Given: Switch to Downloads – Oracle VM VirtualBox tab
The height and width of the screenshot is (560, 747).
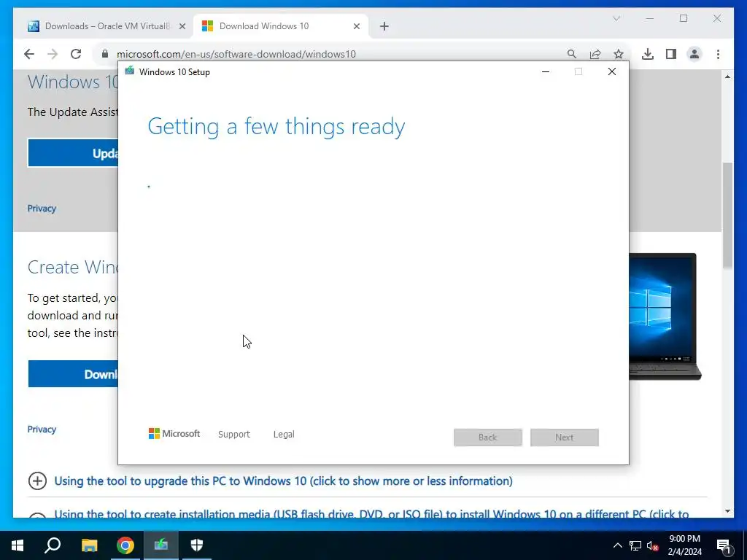Looking at the screenshot, I should [x=107, y=26].
